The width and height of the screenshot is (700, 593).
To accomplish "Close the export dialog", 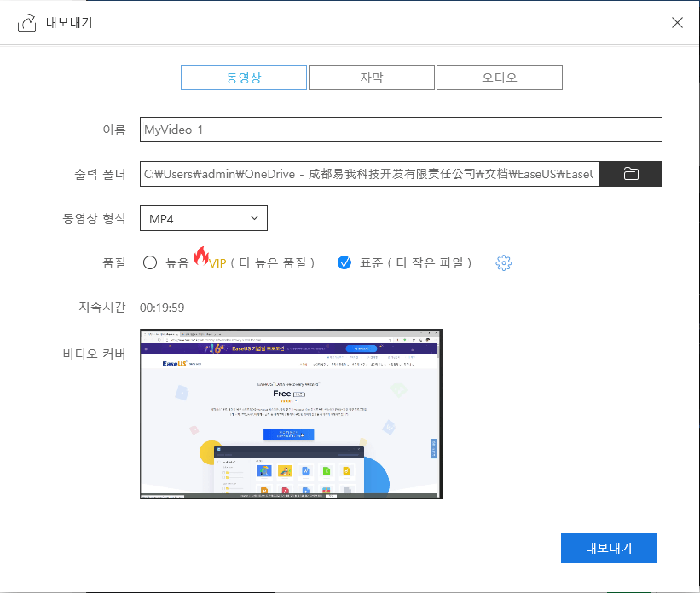I will click(677, 23).
